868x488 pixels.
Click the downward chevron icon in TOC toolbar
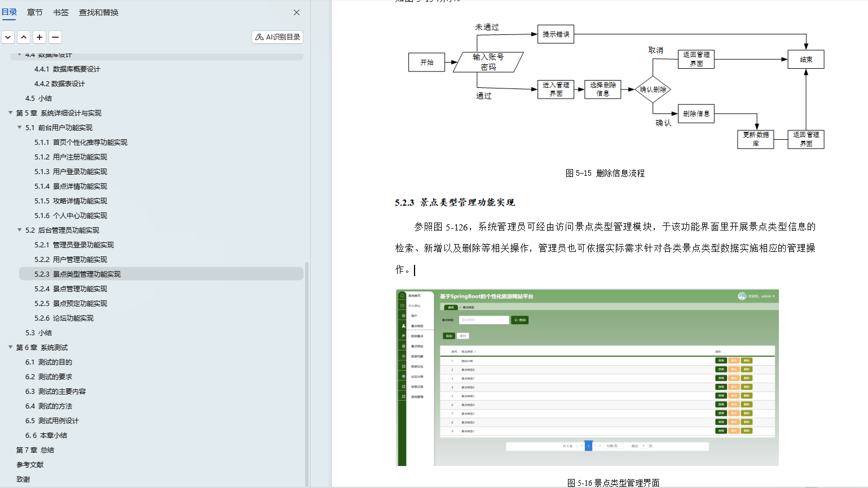[8, 37]
